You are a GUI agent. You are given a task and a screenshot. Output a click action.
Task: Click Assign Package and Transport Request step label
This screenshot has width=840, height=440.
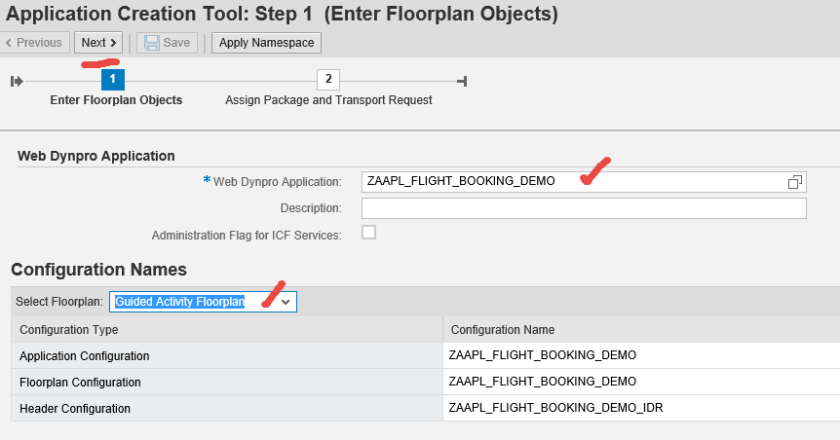(328, 100)
